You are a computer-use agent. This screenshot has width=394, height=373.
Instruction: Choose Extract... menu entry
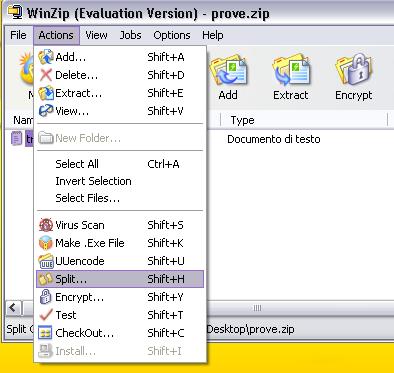(x=120, y=93)
